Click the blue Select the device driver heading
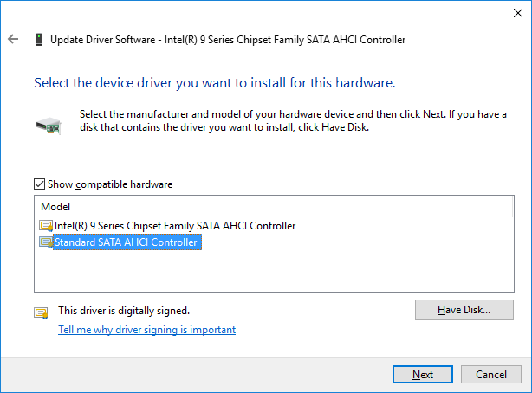This screenshot has width=532, height=393. [x=214, y=83]
